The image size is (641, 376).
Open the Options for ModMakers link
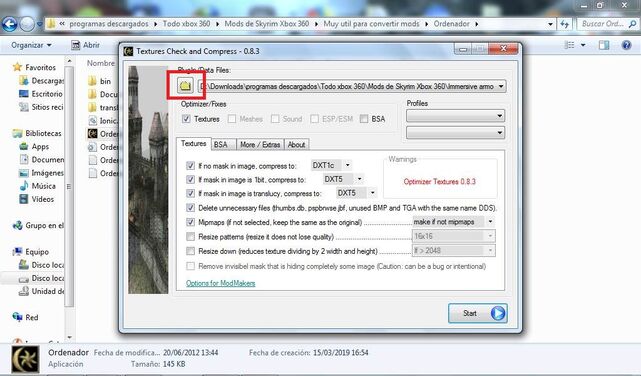click(220, 283)
